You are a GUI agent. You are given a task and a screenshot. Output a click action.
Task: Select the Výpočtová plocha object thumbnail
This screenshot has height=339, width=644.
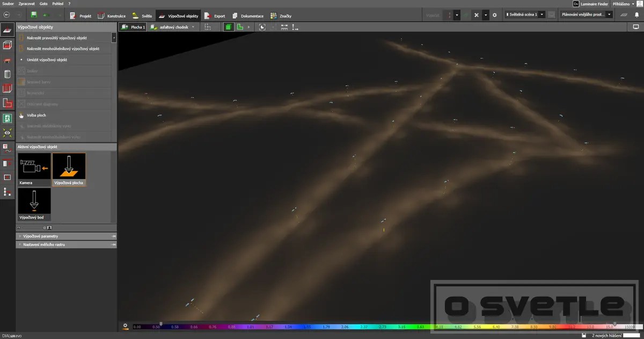click(69, 169)
